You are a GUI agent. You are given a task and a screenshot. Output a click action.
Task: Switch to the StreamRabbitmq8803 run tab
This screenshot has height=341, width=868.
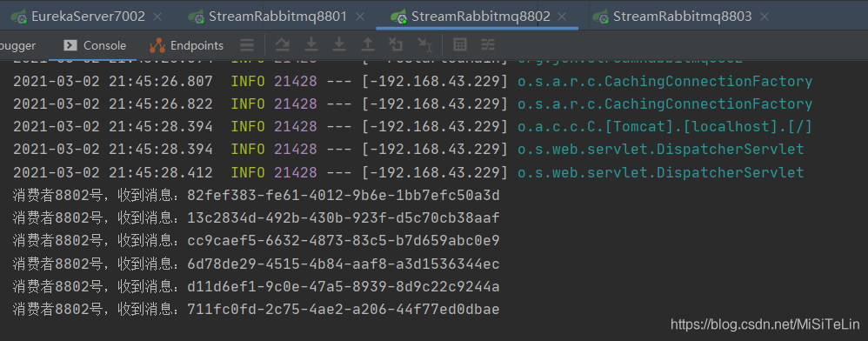coord(683,17)
